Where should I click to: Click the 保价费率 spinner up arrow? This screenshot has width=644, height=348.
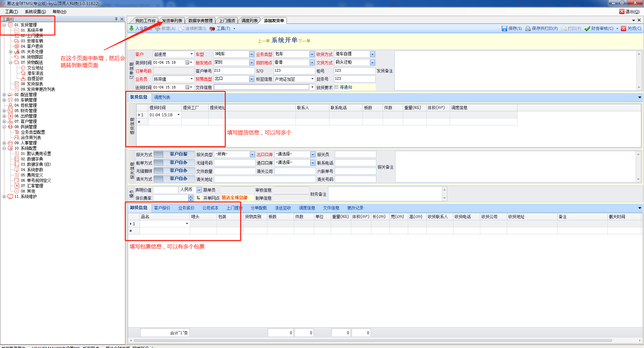pos(191,196)
